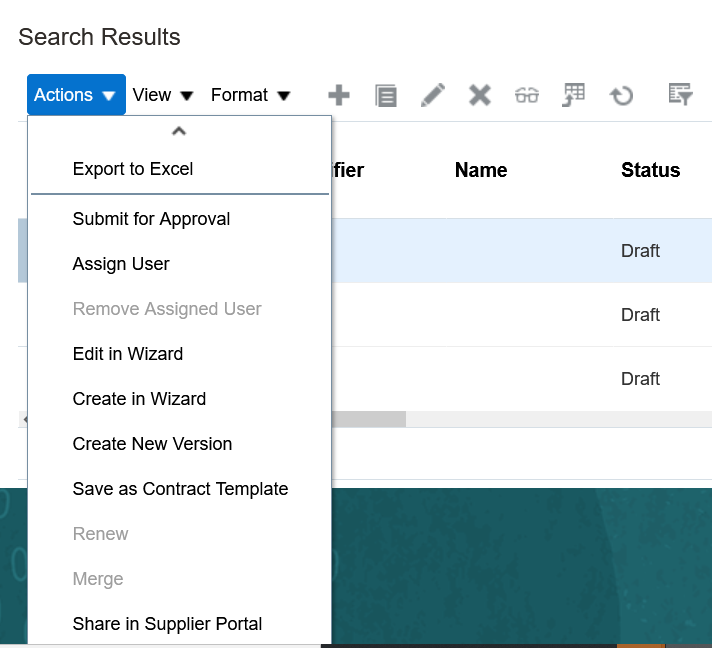Choose Share in Supplier Portal
The width and height of the screenshot is (712, 648).
click(x=167, y=624)
